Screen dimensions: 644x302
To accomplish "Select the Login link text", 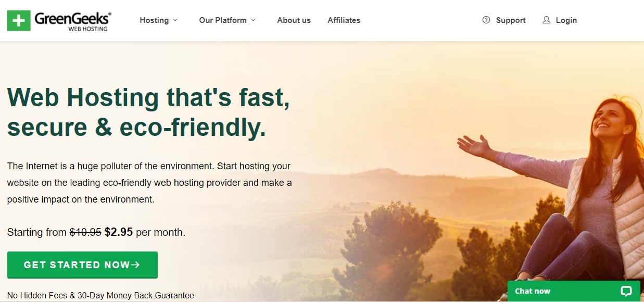I will point(566,20).
